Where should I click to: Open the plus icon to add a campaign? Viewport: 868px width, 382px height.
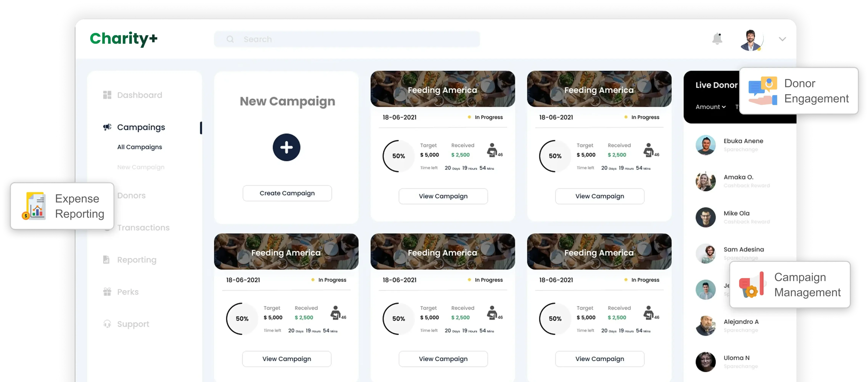click(x=286, y=147)
